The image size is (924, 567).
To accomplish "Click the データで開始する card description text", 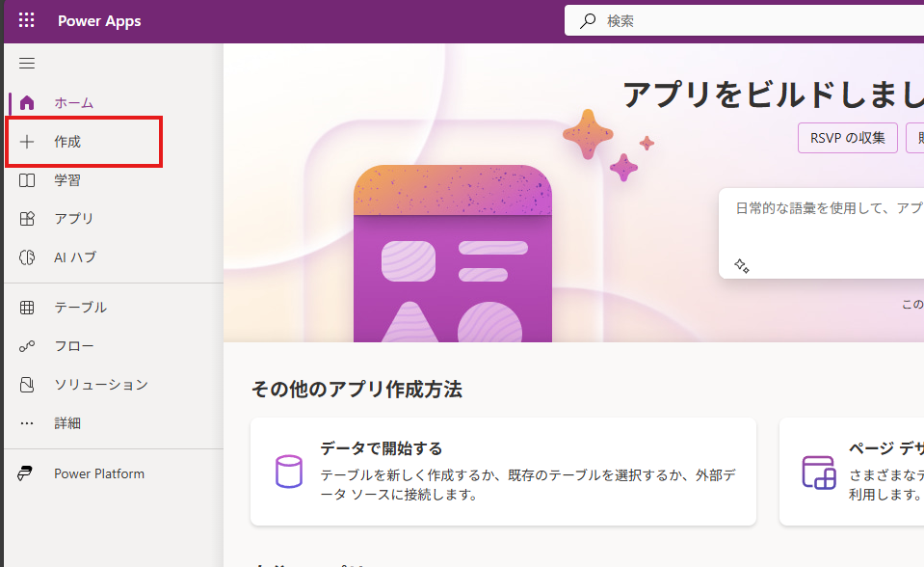I will pyautogui.click(x=528, y=484).
